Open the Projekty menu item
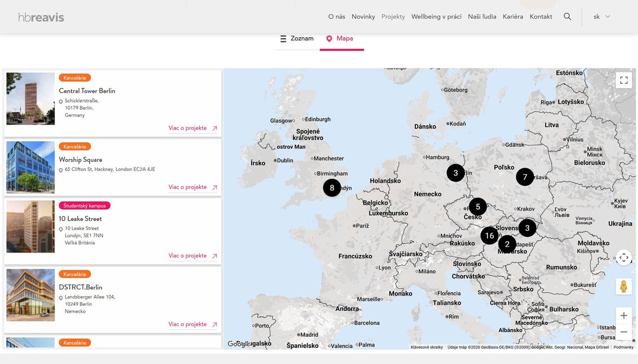 tap(393, 17)
